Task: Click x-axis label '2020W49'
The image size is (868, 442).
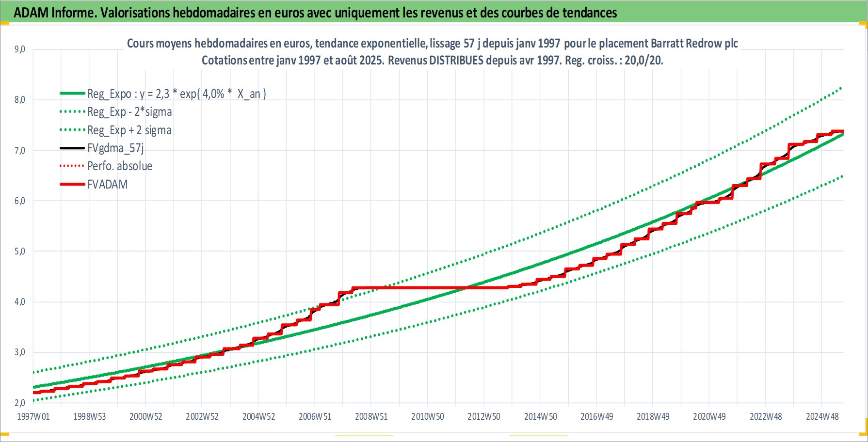Action: [x=709, y=416]
